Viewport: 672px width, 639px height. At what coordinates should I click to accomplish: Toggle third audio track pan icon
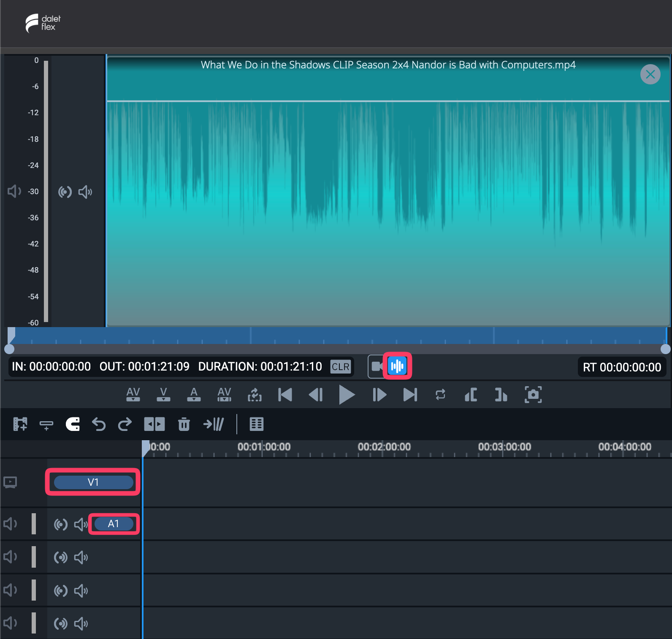(61, 590)
